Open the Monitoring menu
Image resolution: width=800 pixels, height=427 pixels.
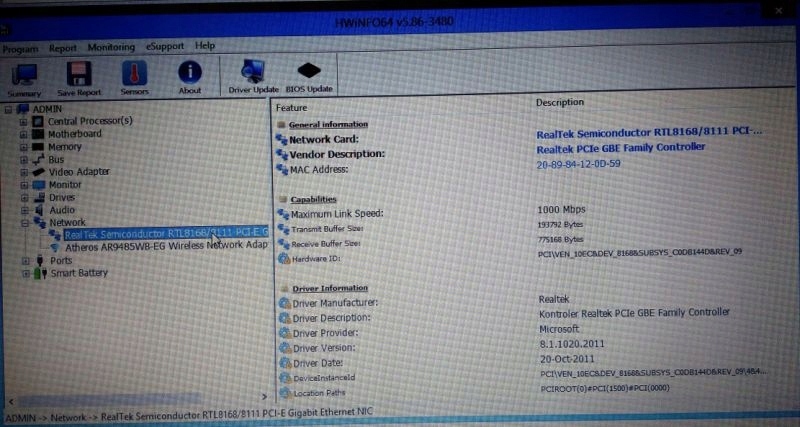[x=111, y=47]
